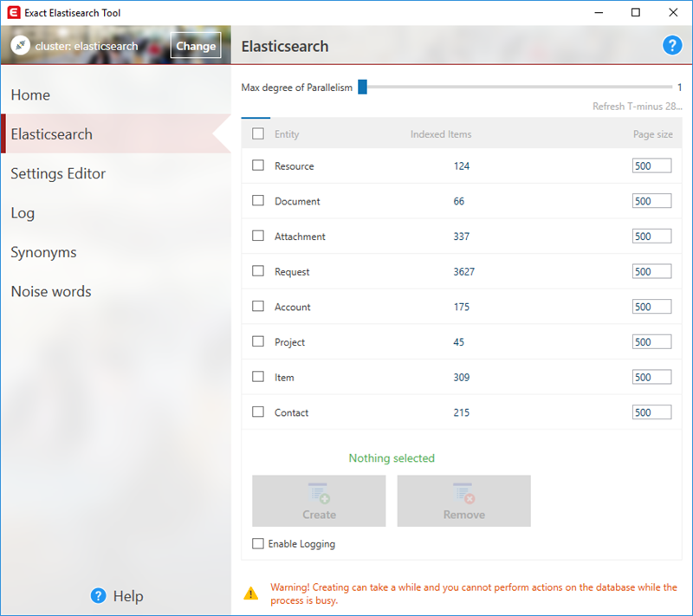The image size is (693, 616).
Task: Click the Contact indexed count 215
Action: click(x=461, y=412)
